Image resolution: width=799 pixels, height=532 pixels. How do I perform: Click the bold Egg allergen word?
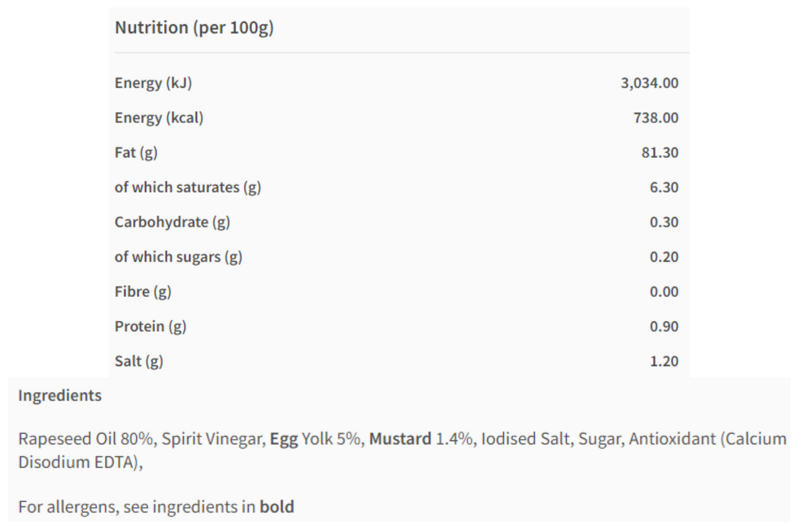click(284, 439)
